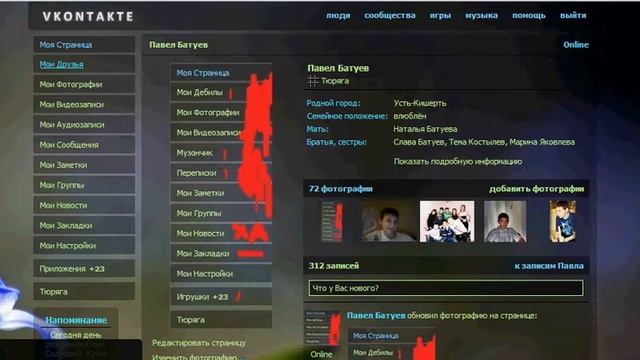The image size is (640, 360).
Task: Open sibling profile Слава Батуев
Action: 419,142
